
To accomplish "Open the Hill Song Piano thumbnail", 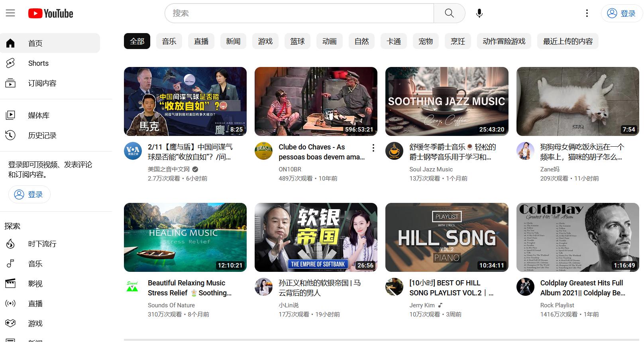I will 447,237.
